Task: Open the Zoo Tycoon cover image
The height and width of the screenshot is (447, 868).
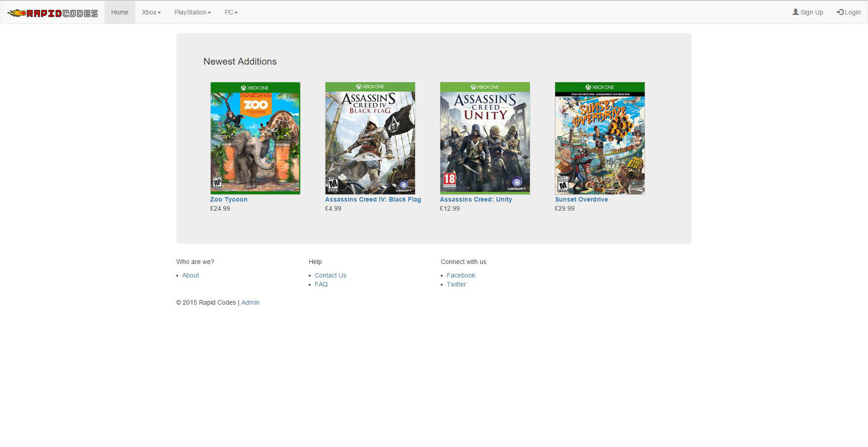Action: pyautogui.click(x=255, y=138)
